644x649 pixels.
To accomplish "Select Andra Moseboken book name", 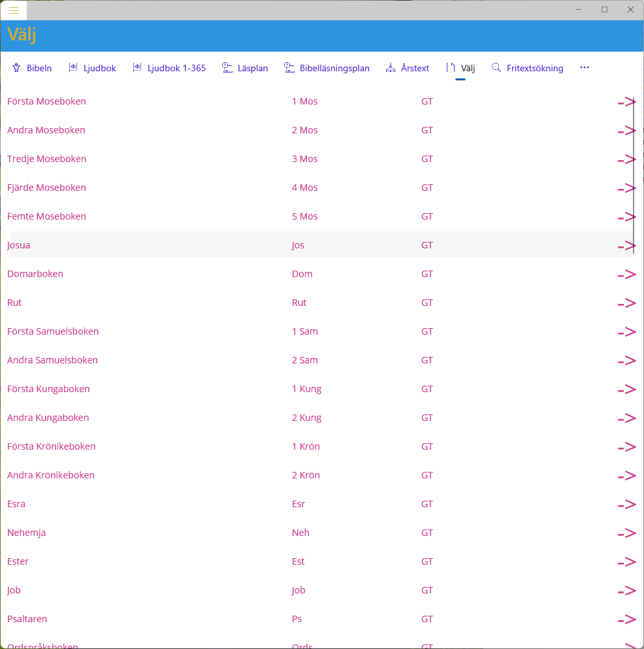I will [x=46, y=130].
